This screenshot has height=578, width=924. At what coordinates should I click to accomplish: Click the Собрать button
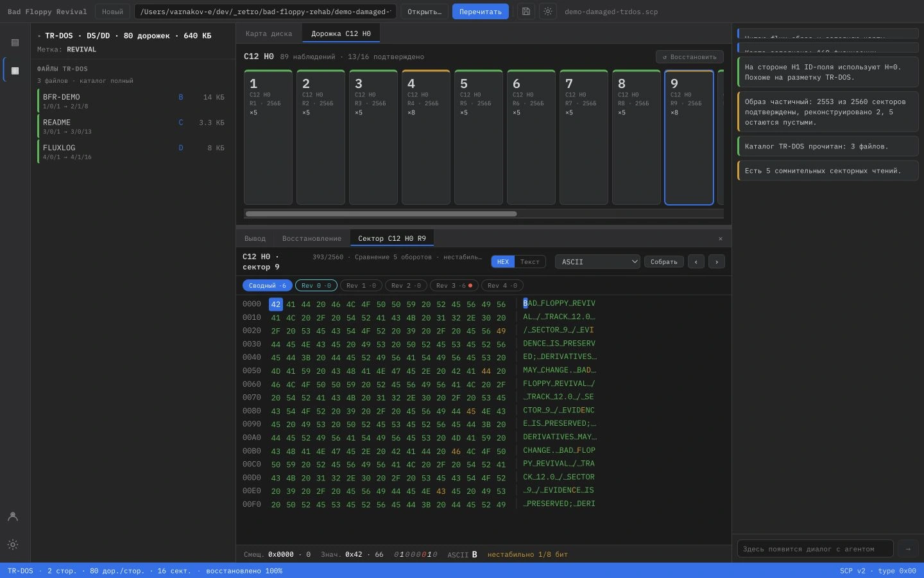click(x=663, y=261)
